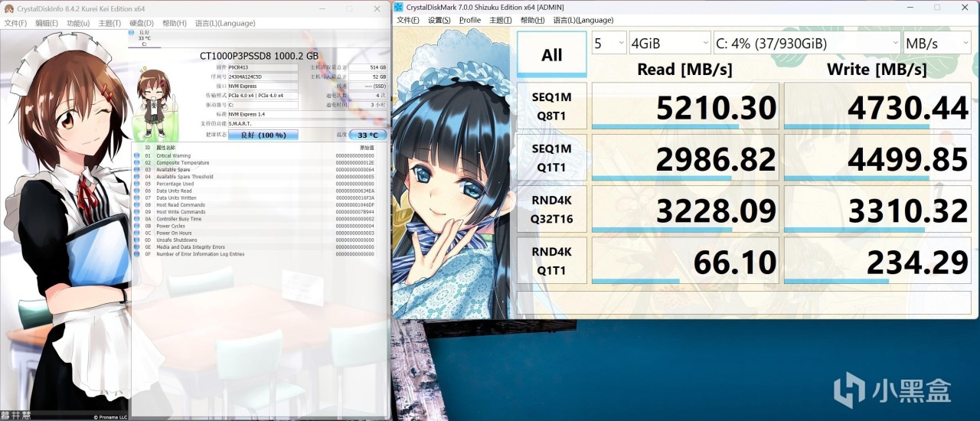Screen dimensions: 980x421
Task: Open CrystalDiskMark 主题(T) menu
Action: click(501, 20)
